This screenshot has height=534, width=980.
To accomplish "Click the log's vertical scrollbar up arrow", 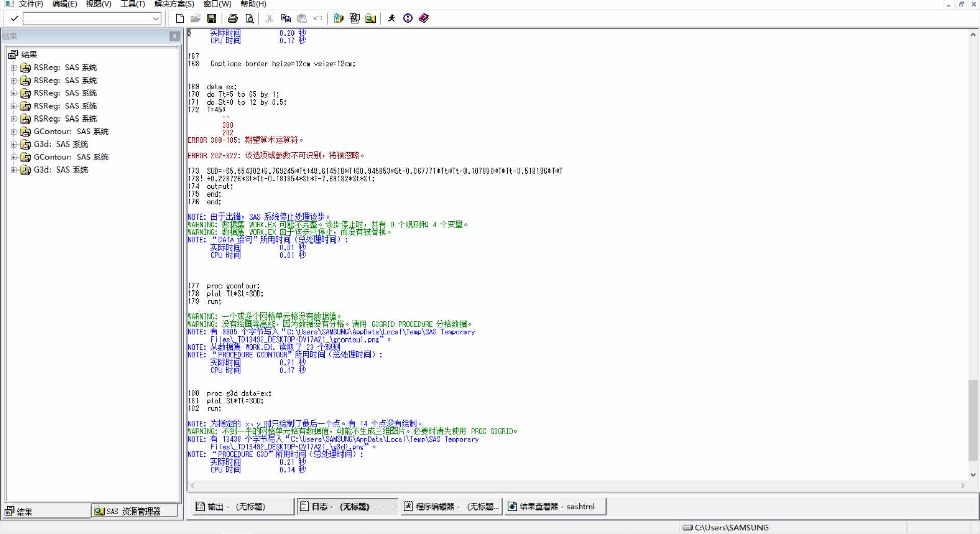I will tap(973, 35).
